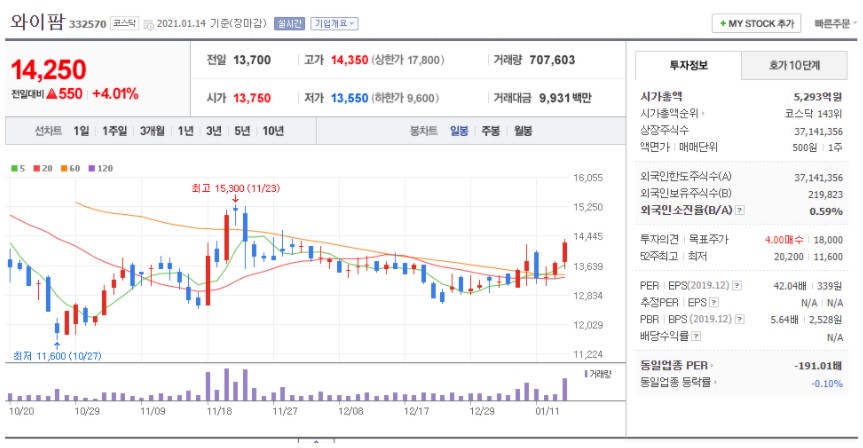Select the 5년 line chart period
The width and height of the screenshot is (863, 448).
click(242, 131)
